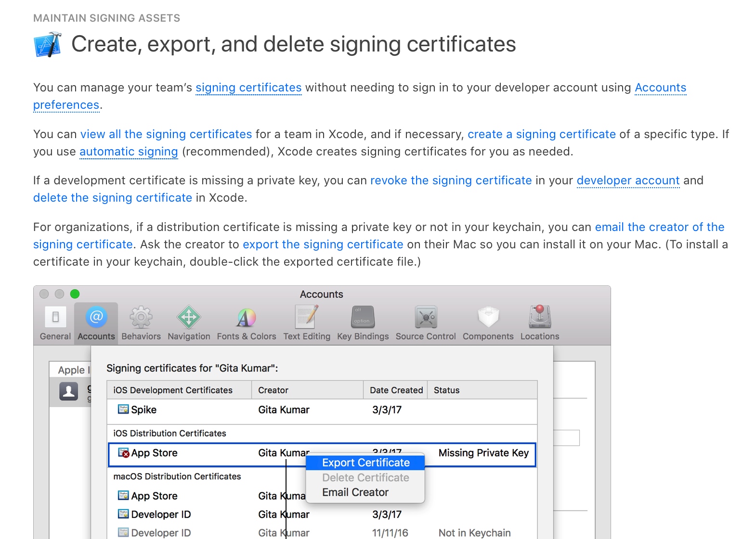Click the Apple ID user avatar icon
The height and width of the screenshot is (539, 756).
point(69,391)
